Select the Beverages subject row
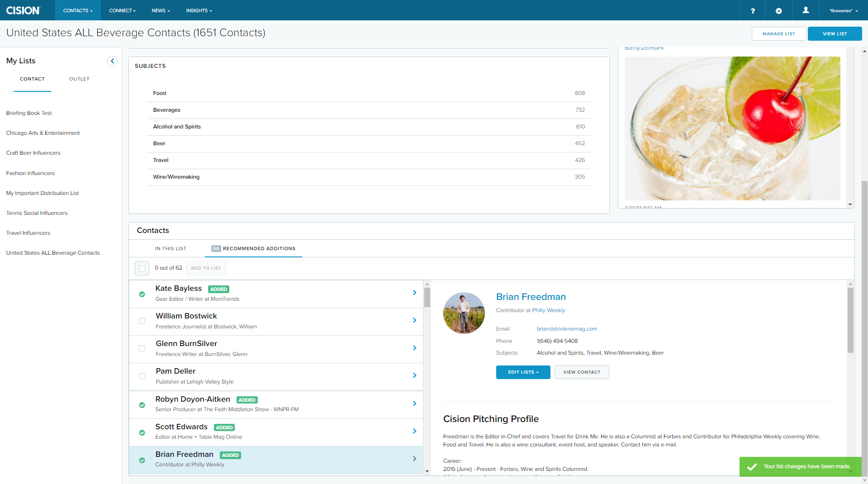Screen dimensions: 868x484 [369, 110]
